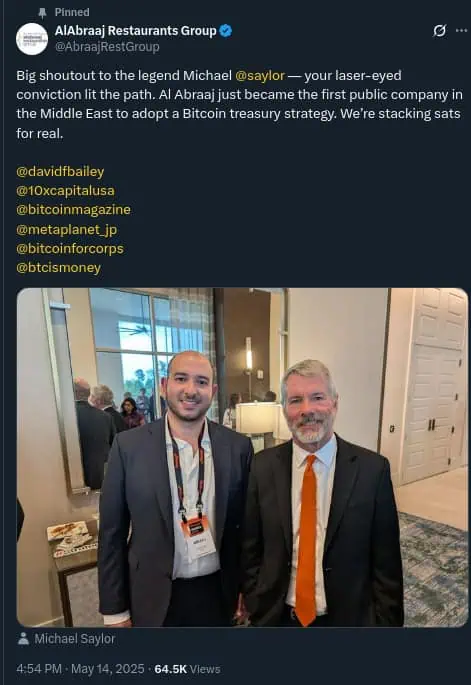Open the @btcismoney mention
This screenshot has height=685, width=471.
click(x=59, y=267)
